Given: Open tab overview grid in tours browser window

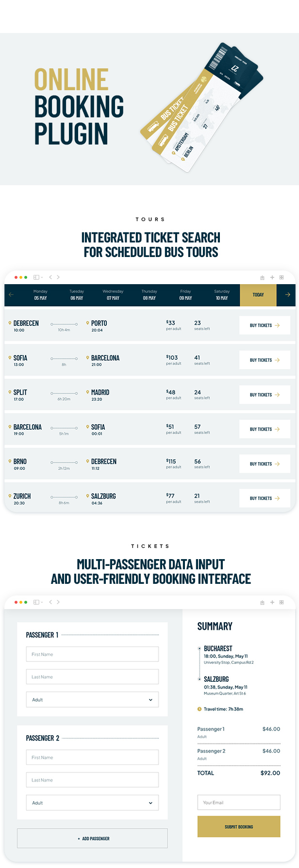Looking at the screenshot, I should (x=282, y=277).
